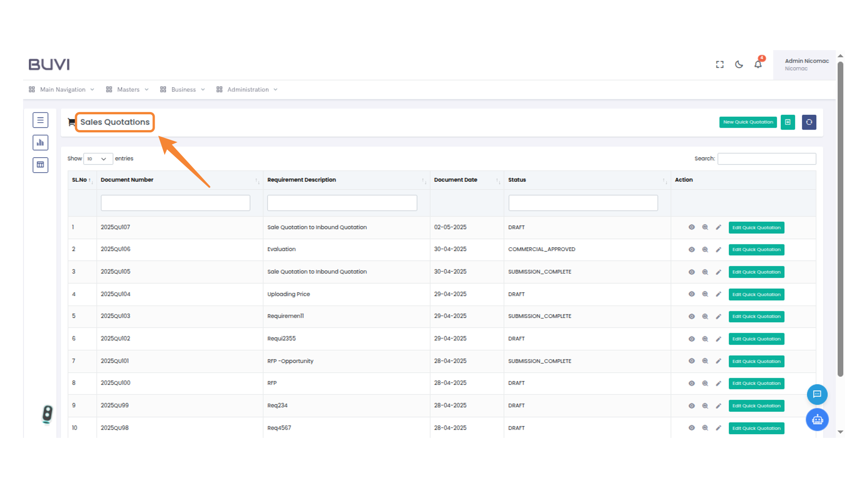
Task: Expand the Masters menu
Action: pos(128,89)
